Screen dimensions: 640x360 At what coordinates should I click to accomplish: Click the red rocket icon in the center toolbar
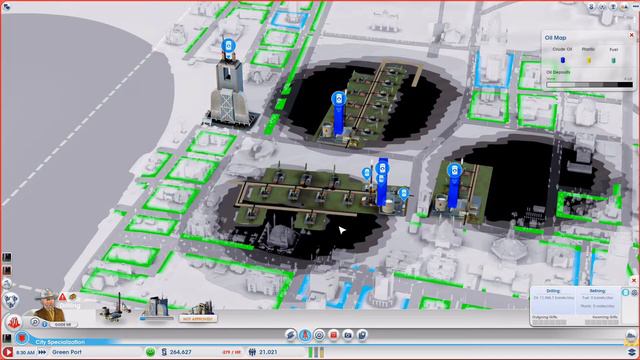click(x=305, y=335)
